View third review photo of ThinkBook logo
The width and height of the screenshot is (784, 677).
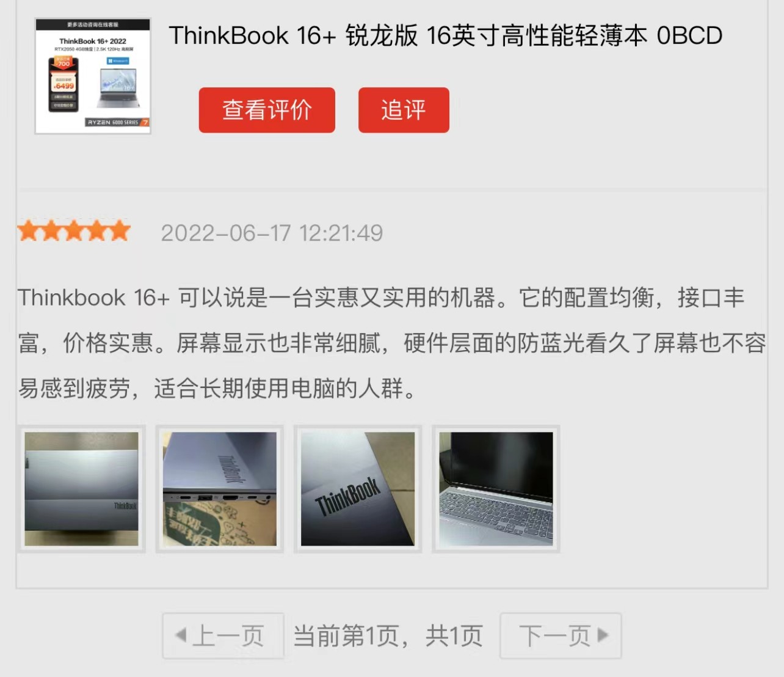point(357,489)
